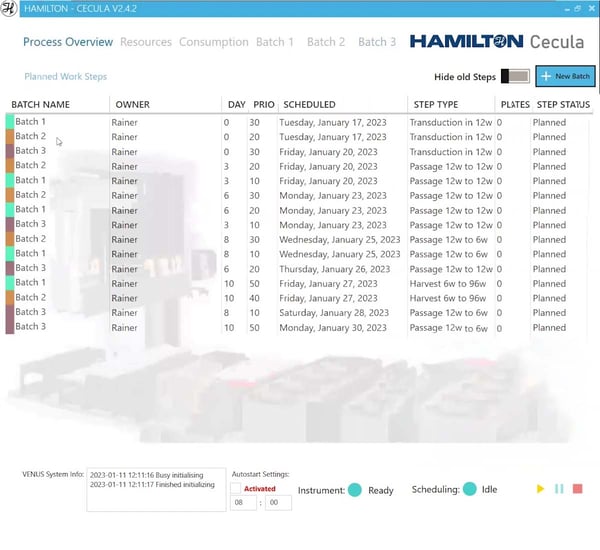This screenshot has width=600, height=550.
Task: Open the Batch 2 tab
Action: click(x=326, y=42)
